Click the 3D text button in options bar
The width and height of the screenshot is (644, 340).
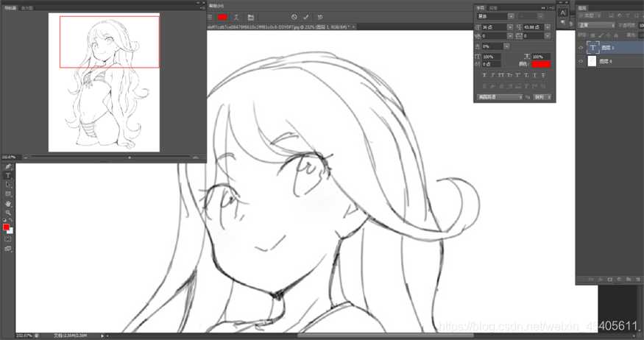[319, 17]
